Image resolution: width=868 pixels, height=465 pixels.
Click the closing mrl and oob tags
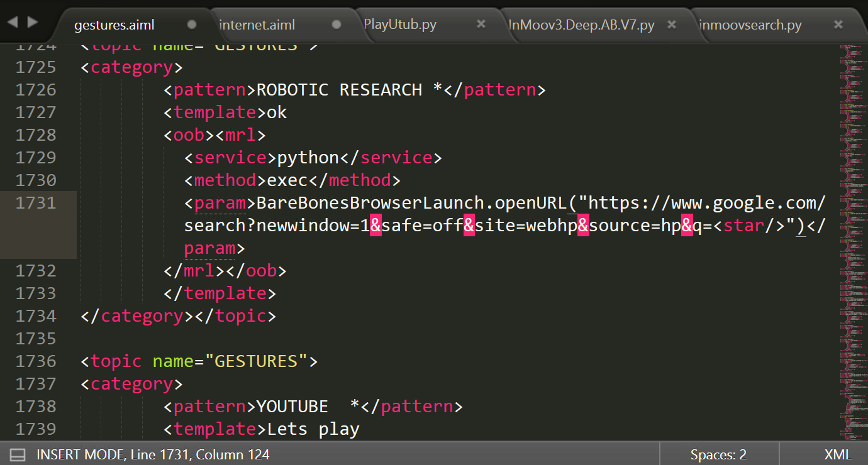pos(225,271)
